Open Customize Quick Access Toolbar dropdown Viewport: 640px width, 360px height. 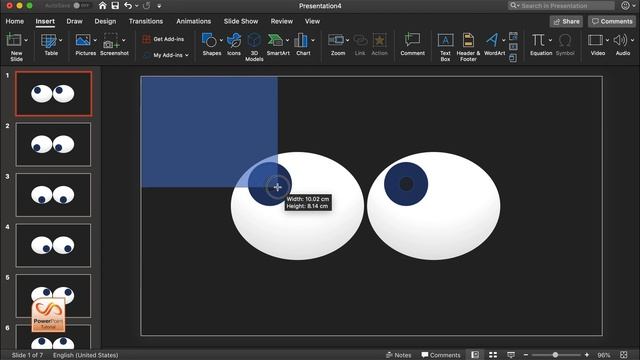click(159, 6)
